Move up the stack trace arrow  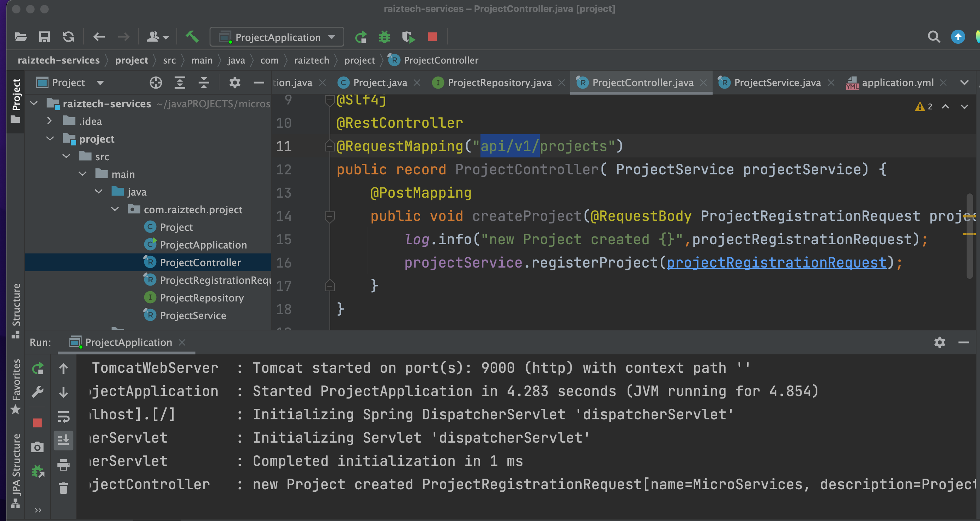63,368
